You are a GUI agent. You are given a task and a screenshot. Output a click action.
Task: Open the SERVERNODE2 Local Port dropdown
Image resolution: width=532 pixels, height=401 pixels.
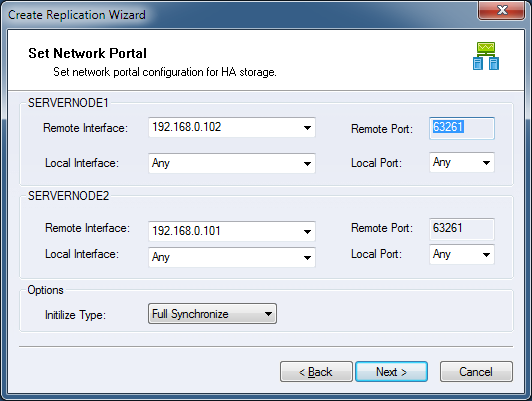point(462,254)
